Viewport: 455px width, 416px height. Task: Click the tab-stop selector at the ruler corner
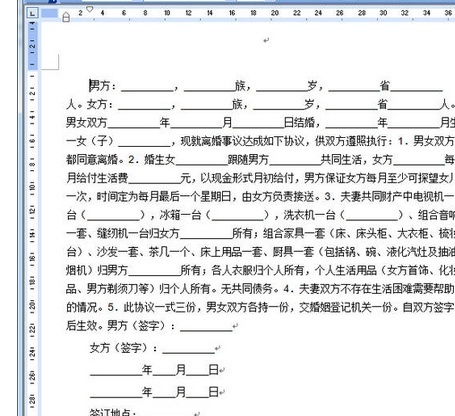pos(32,13)
